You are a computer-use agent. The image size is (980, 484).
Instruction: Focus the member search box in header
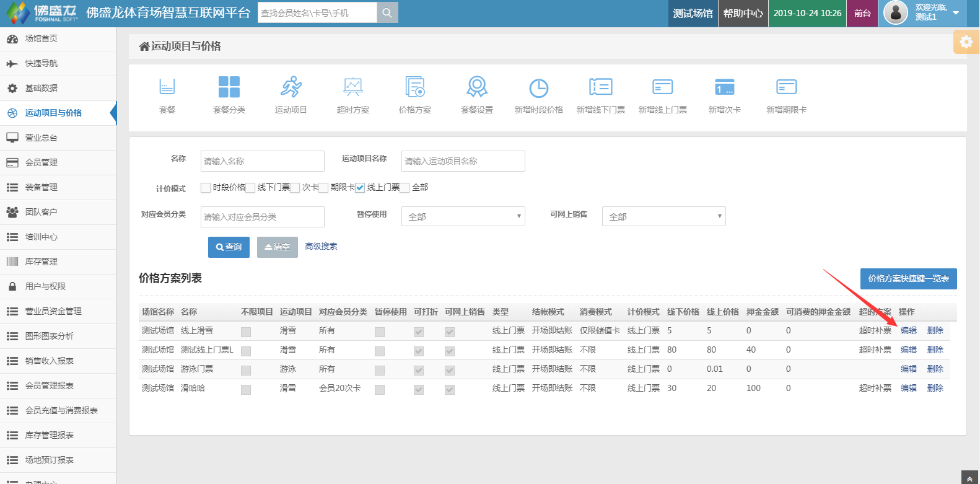tap(317, 12)
